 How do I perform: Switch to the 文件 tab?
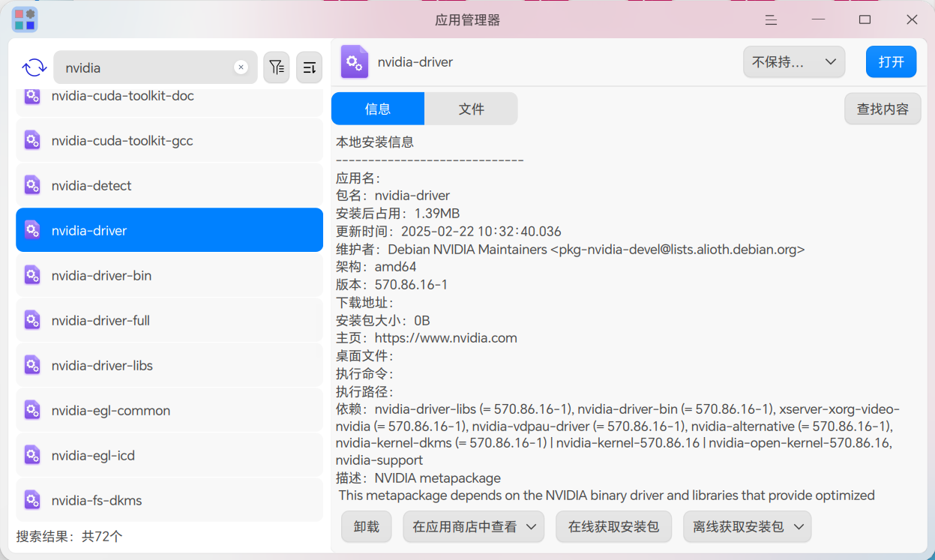coord(471,109)
